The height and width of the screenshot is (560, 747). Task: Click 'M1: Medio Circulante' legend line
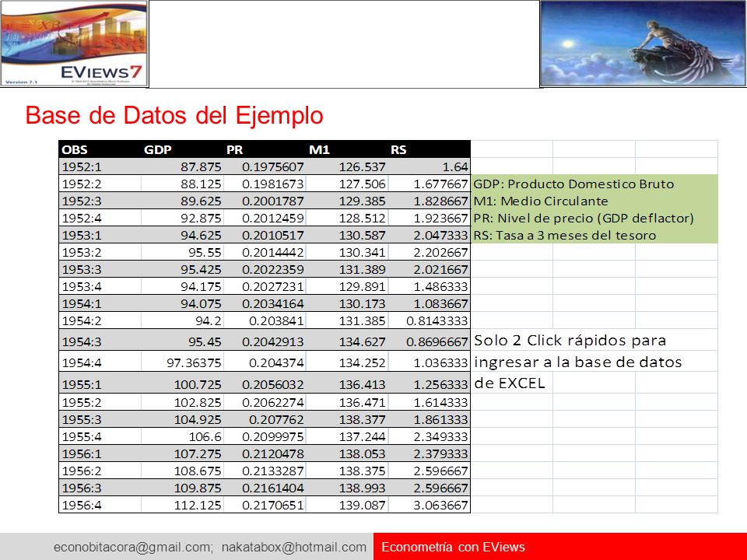pos(541,201)
